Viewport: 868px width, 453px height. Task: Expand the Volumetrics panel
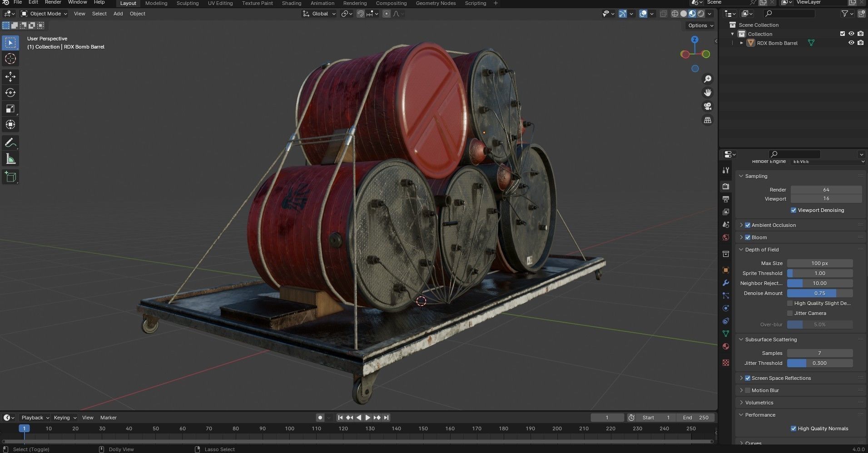[x=741, y=403]
